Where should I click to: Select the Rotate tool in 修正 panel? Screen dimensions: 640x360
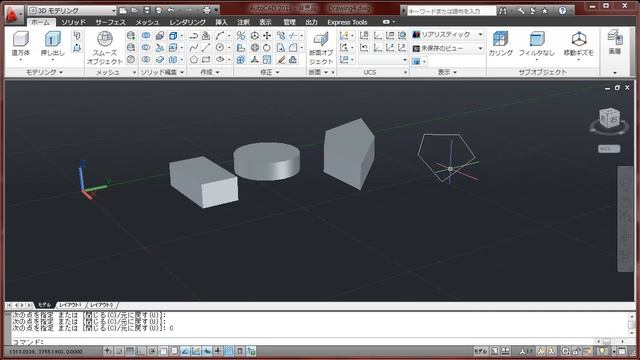[267, 48]
